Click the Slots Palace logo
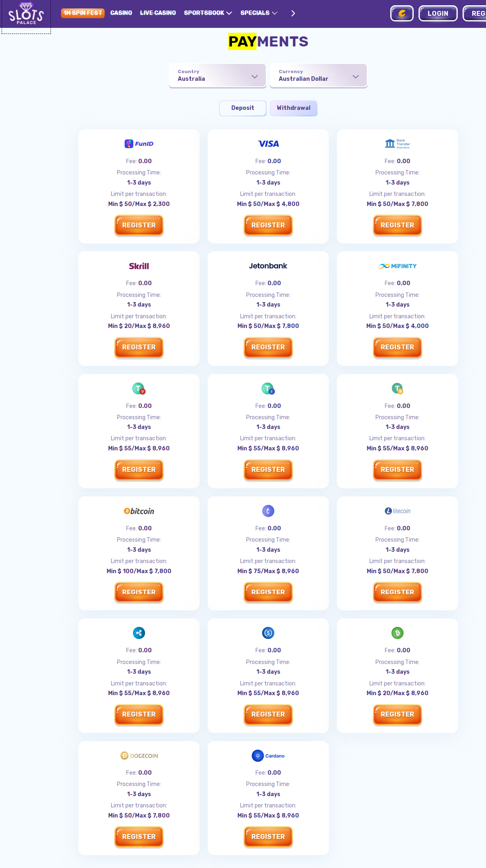 [x=26, y=13]
